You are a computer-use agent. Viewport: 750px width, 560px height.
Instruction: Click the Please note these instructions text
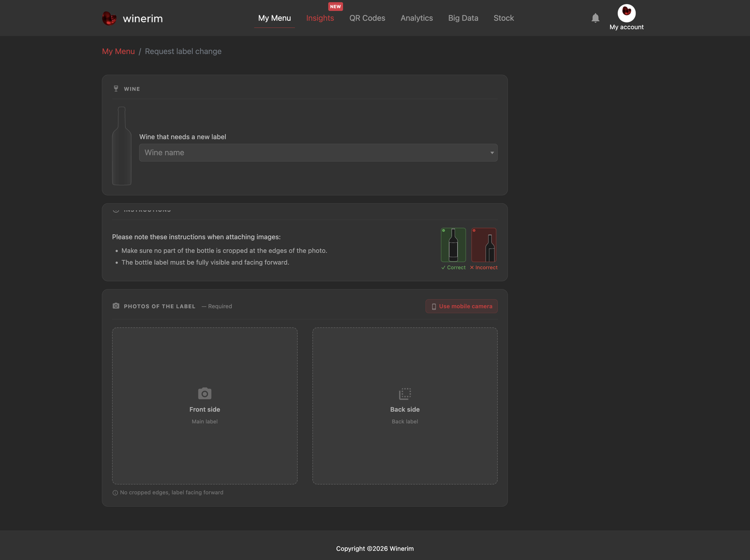(196, 237)
